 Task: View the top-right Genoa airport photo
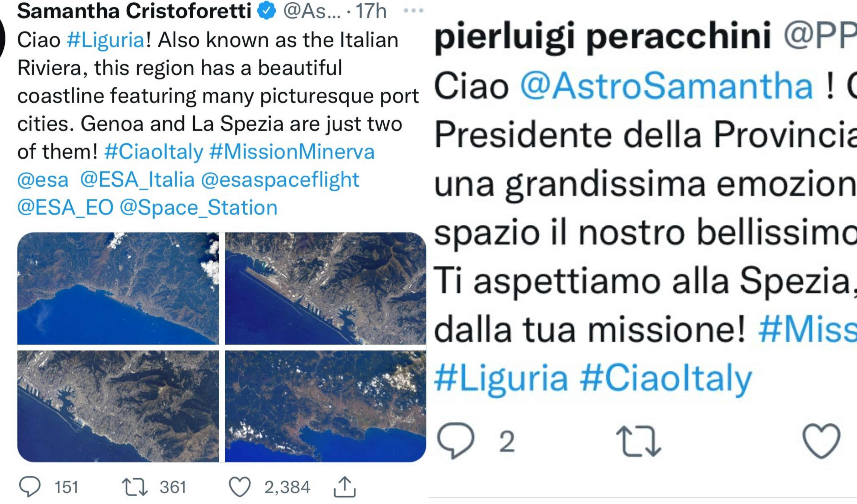tap(326, 288)
